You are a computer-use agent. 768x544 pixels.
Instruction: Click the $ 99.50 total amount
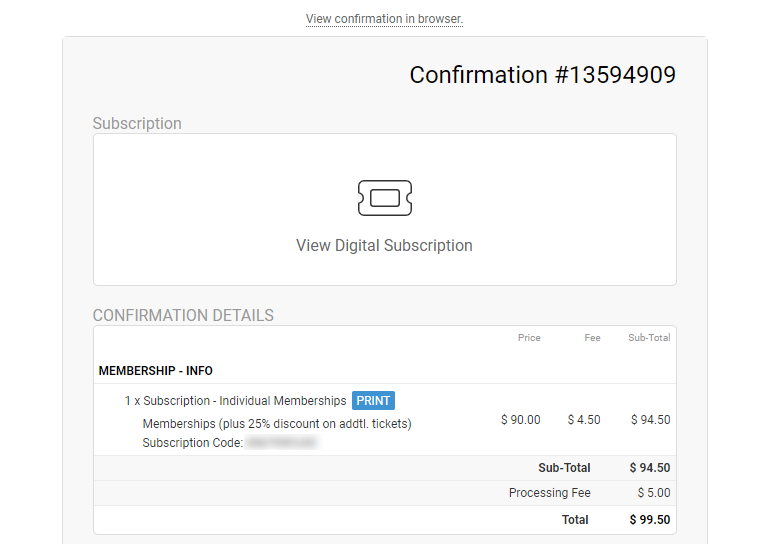(650, 520)
